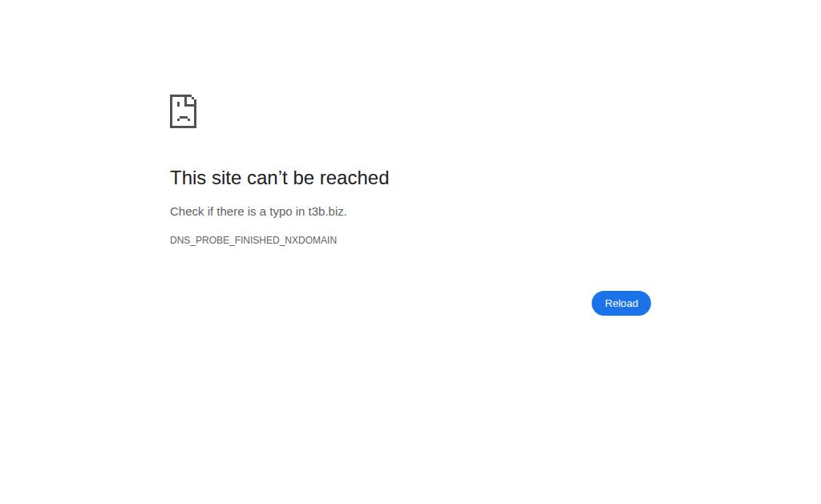
Task: Click the t3b.biz domain text
Action: tap(326, 212)
